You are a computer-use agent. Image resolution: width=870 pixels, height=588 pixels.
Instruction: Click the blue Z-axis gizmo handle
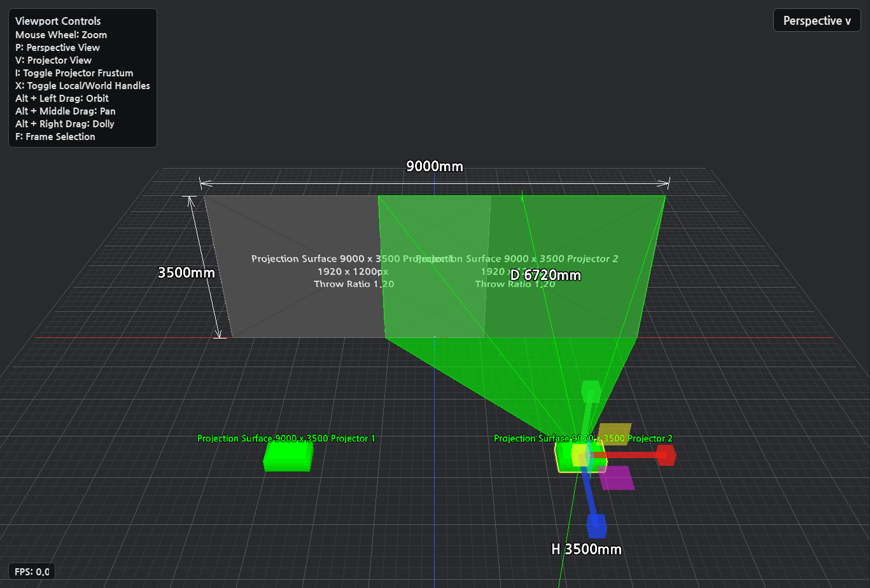tap(596, 526)
